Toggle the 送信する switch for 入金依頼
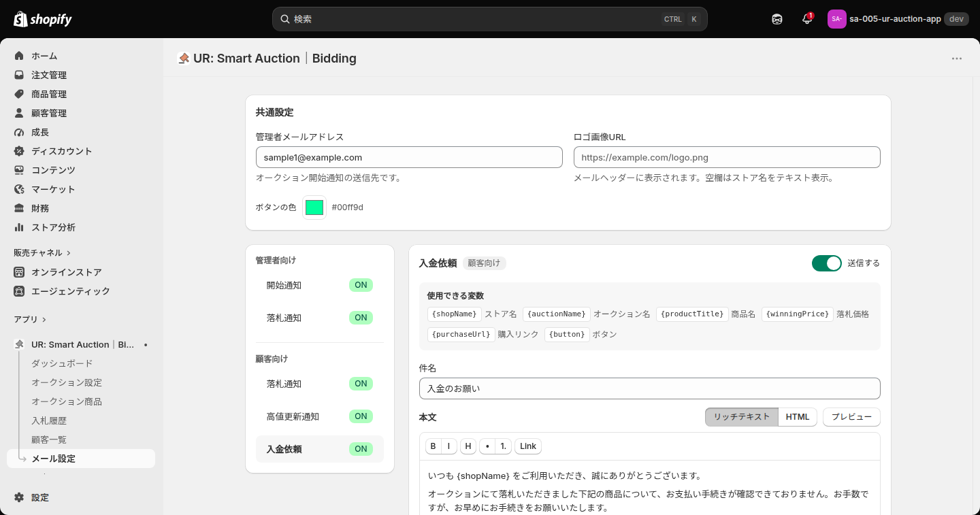This screenshot has width=980, height=515. point(827,263)
